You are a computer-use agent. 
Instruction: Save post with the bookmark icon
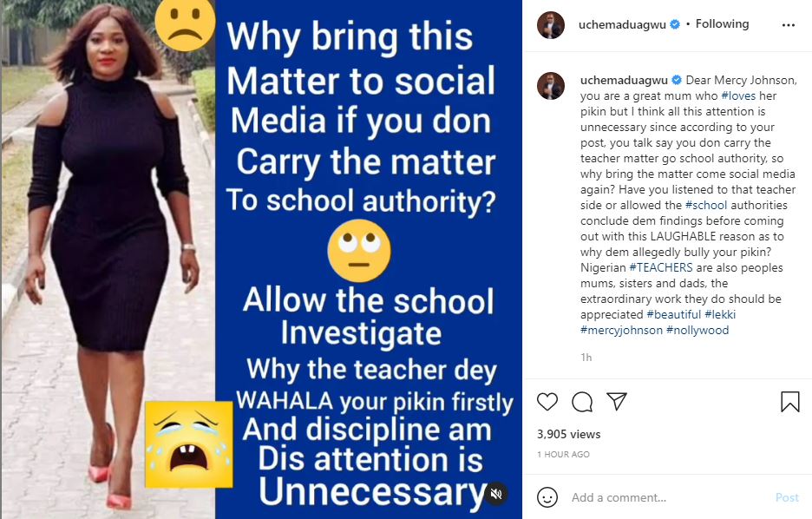(789, 402)
